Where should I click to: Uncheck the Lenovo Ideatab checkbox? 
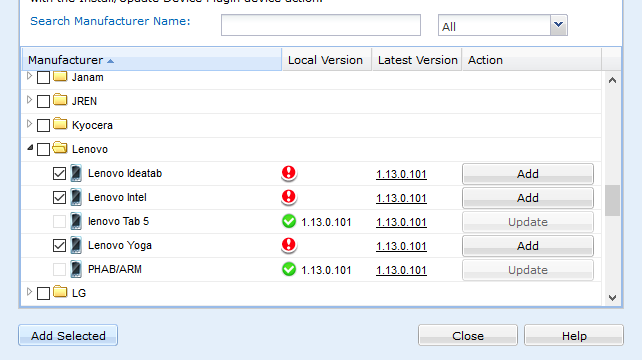[59, 174]
